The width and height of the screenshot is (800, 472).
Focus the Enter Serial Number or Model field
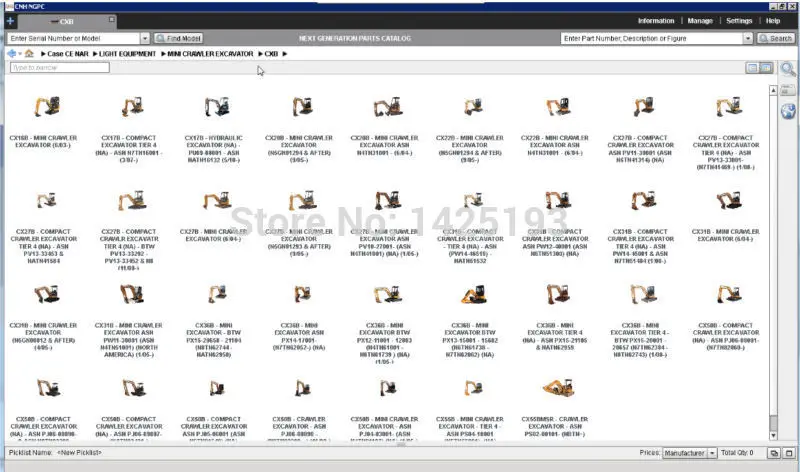click(74, 38)
